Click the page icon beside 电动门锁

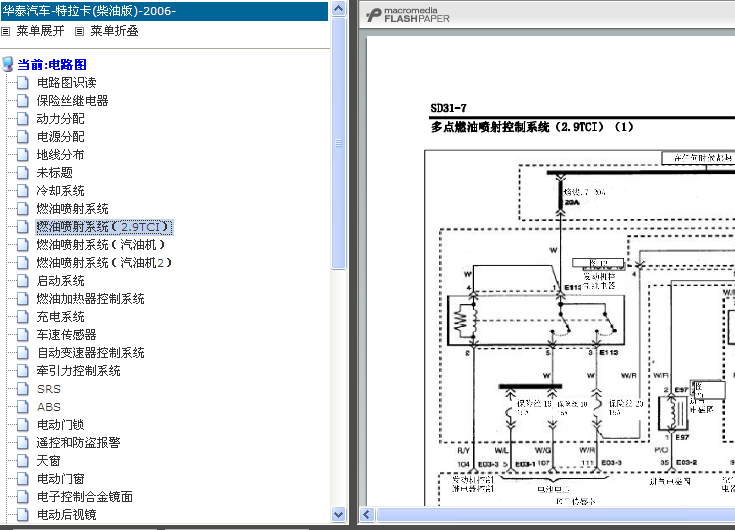tap(23, 425)
